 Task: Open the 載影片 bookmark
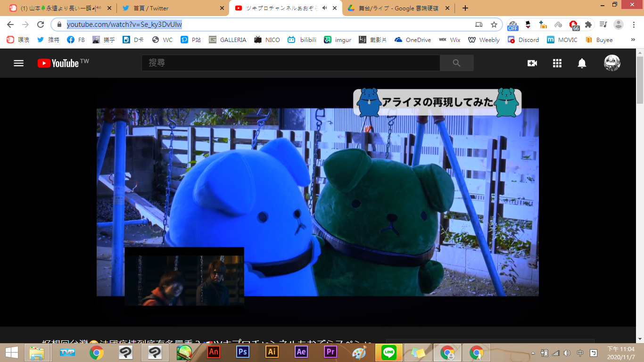pyautogui.click(x=372, y=40)
